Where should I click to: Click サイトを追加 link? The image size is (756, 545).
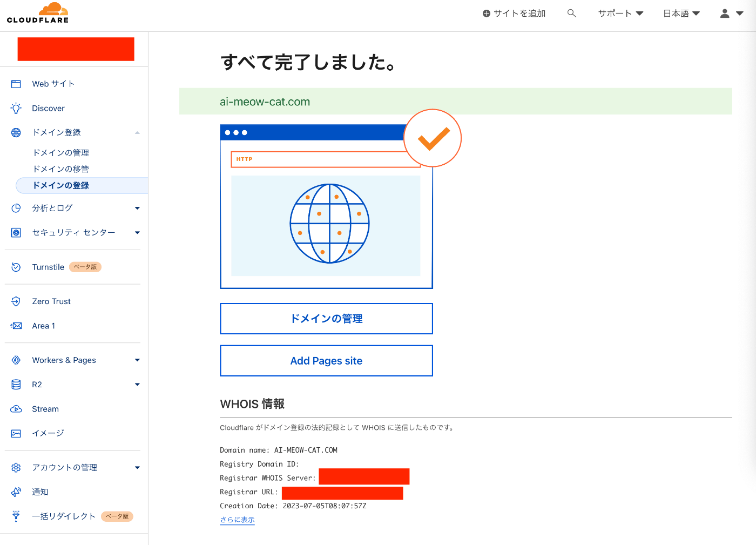pyautogui.click(x=519, y=14)
